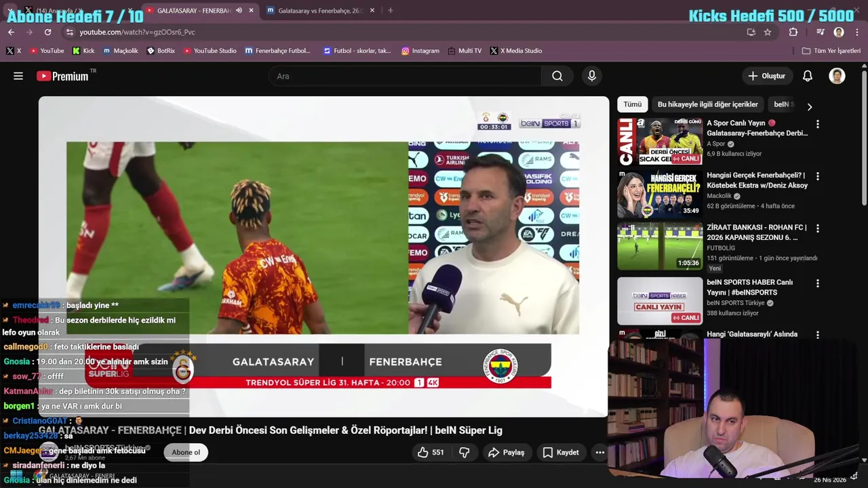Open options for Hangisi Gerçek Fenerbahçeli video

(818, 176)
